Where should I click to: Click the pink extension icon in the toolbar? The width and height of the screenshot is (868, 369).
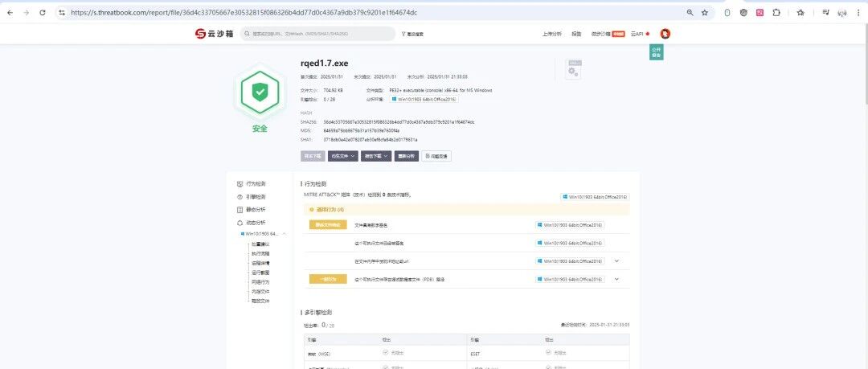coord(760,12)
